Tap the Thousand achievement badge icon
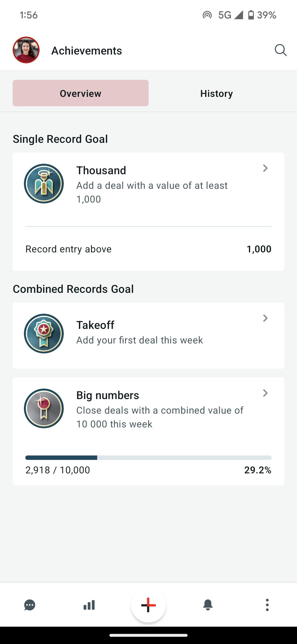This screenshot has width=297, height=644. [x=44, y=184]
